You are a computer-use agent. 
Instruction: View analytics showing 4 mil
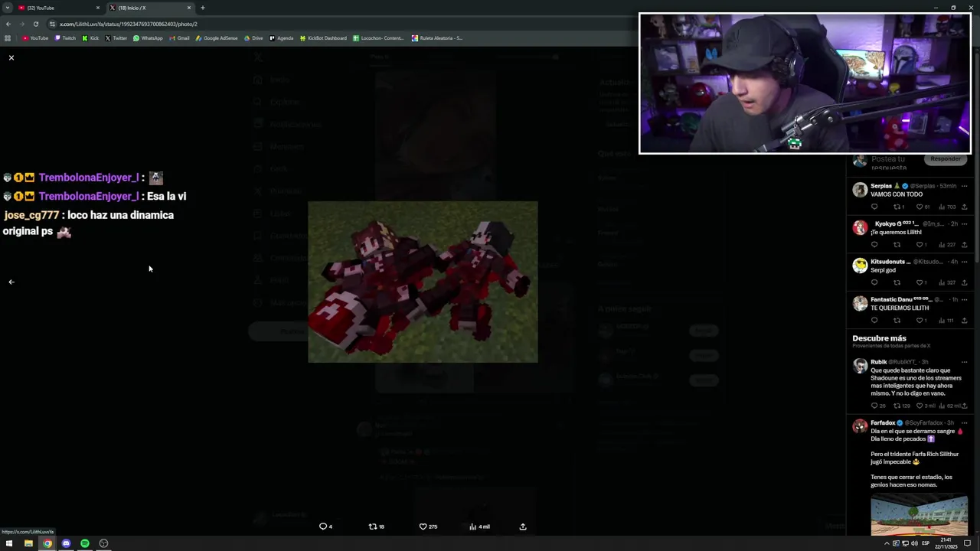tap(479, 527)
